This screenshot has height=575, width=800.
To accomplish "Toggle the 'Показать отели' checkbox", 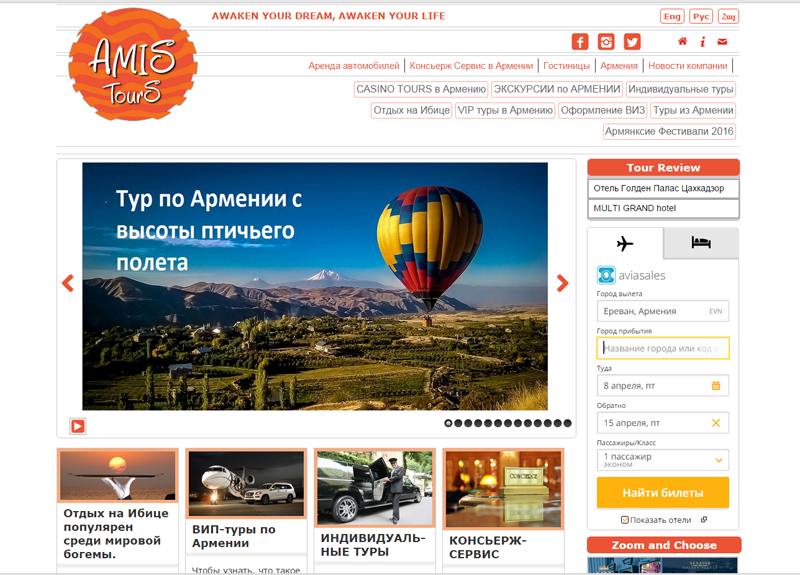I will click(x=625, y=520).
